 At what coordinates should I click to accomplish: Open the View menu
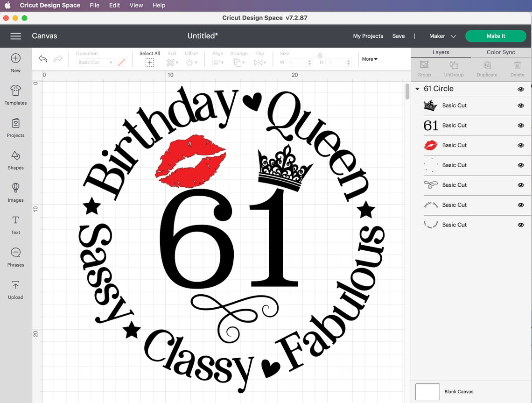click(136, 5)
